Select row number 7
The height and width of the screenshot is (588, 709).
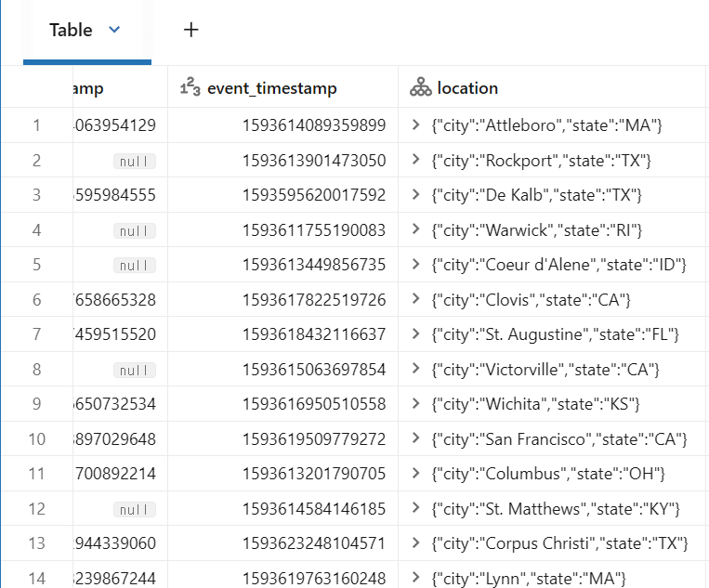[x=36, y=334]
